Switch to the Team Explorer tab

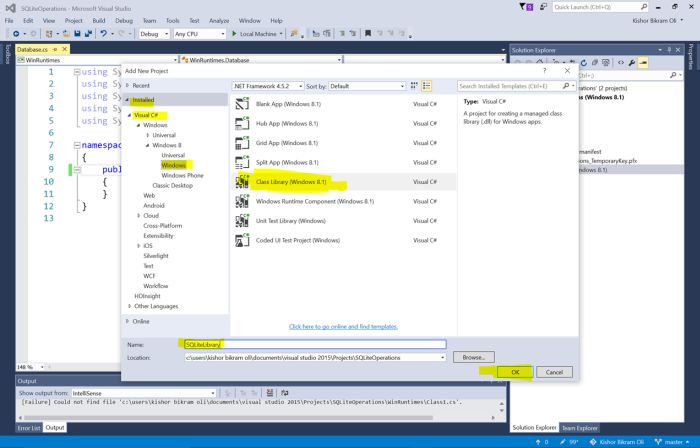(579, 427)
